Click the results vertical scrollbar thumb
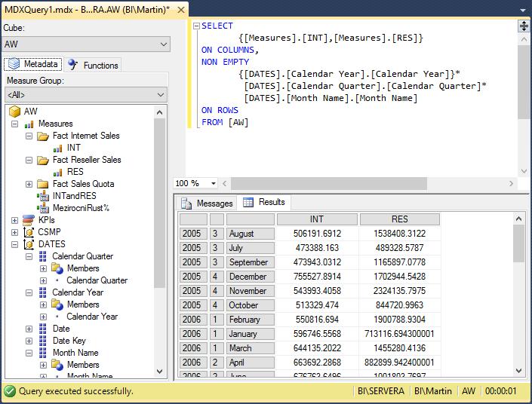The height and width of the screenshot is (404, 532). (x=518, y=243)
